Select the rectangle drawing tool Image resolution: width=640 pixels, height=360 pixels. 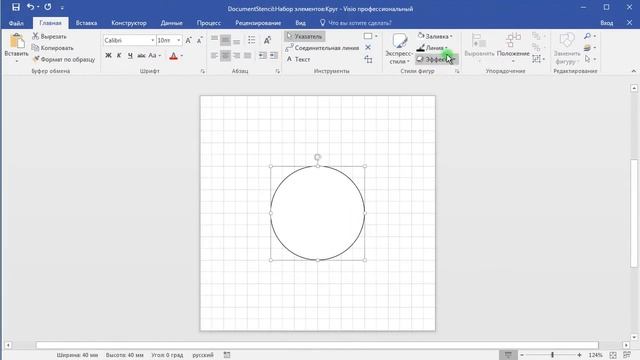tap(368, 36)
